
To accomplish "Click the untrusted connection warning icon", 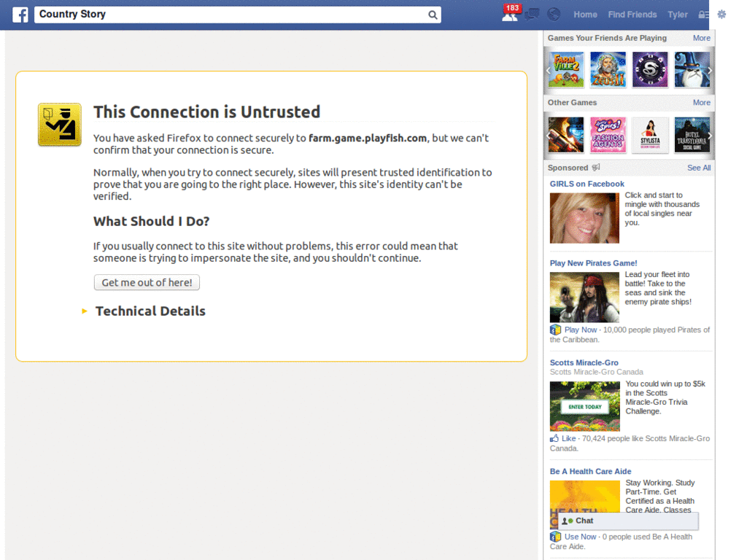I will tap(60, 124).
